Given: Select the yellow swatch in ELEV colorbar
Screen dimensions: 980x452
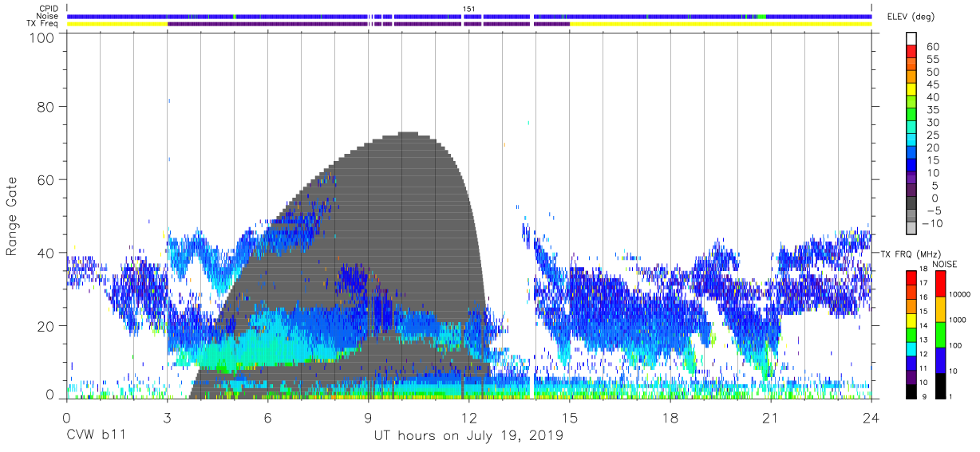Looking at the screenshot, I should [911, 88].
